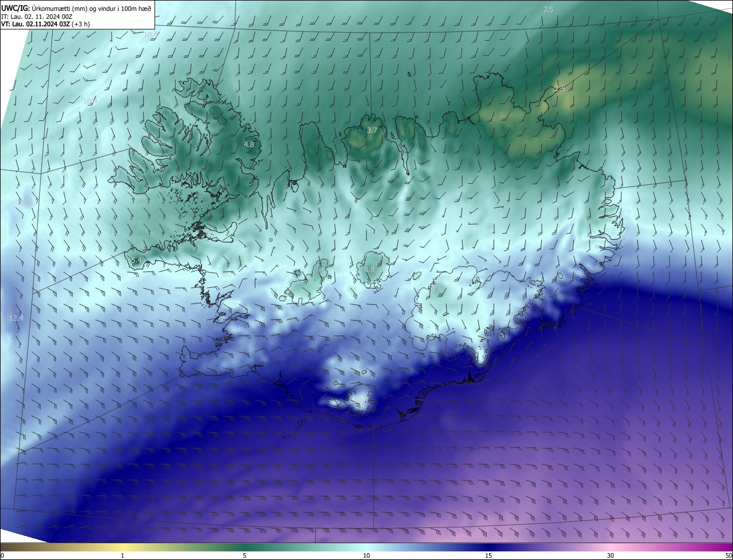733x560 pixels.
Task: Click the 'IT: Lau. 02. 11. 2024 00Z' line
Action: pyautogui.click(x=37, y=17)
